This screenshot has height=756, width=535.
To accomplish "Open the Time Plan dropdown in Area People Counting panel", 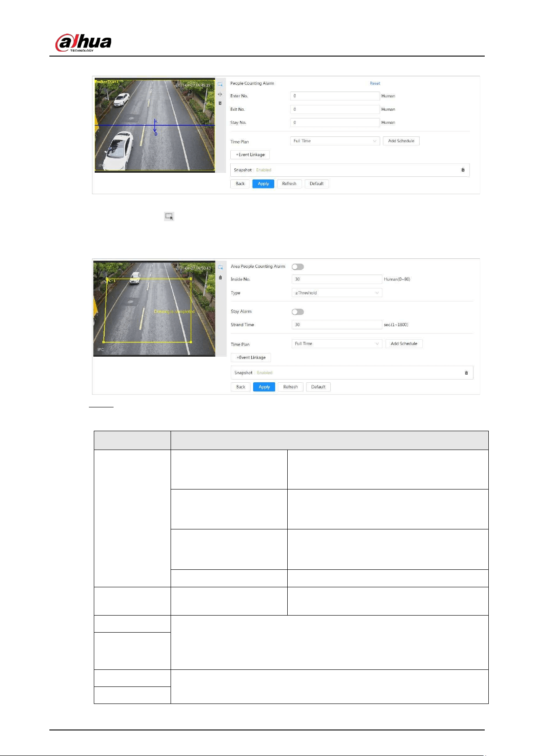I will click(x=337, y=344).
